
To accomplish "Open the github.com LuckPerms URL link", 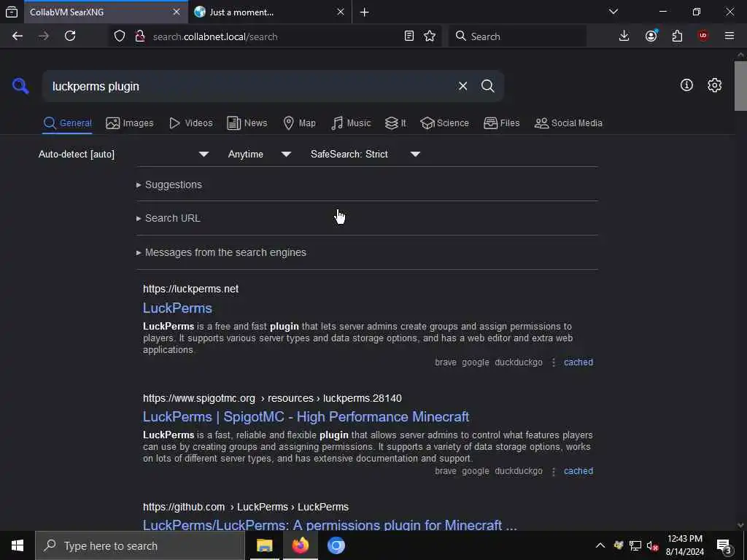I will click(x=246, y=507).
